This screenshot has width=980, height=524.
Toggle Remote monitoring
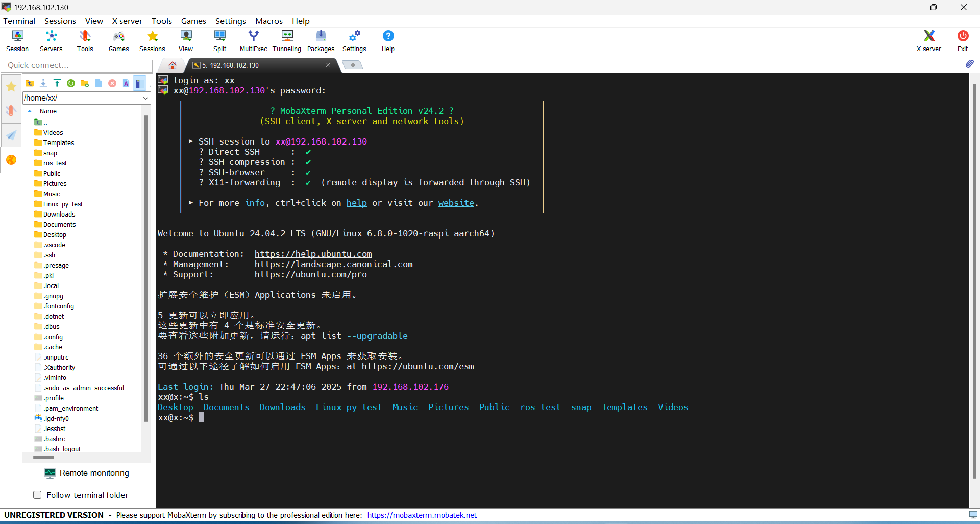tap(87, 473)
